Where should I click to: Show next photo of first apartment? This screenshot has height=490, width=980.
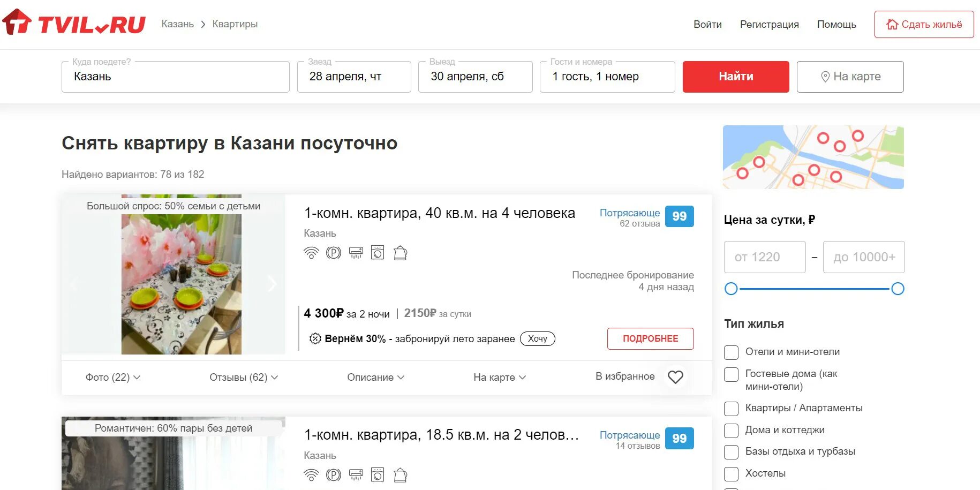pos(272,284)
